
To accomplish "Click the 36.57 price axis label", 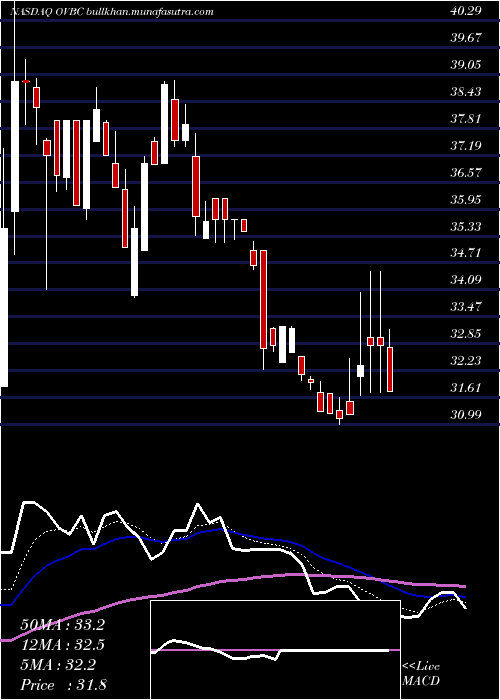I will coord(466,172).
